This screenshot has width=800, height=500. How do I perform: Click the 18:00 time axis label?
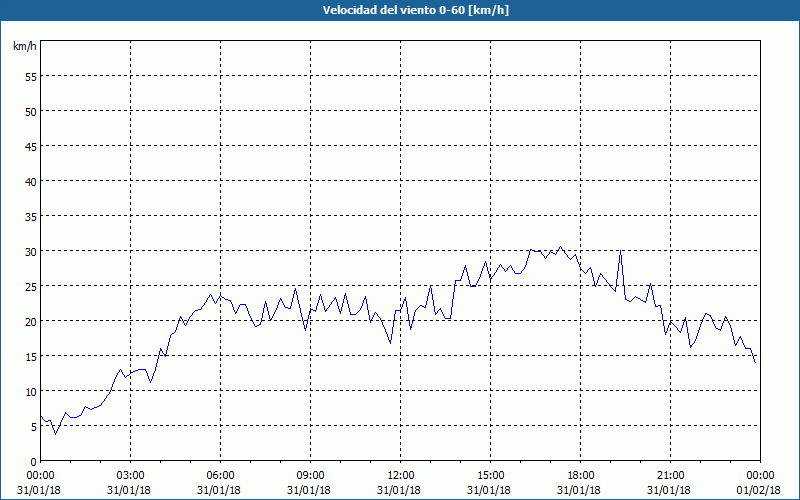coord(580,476)
